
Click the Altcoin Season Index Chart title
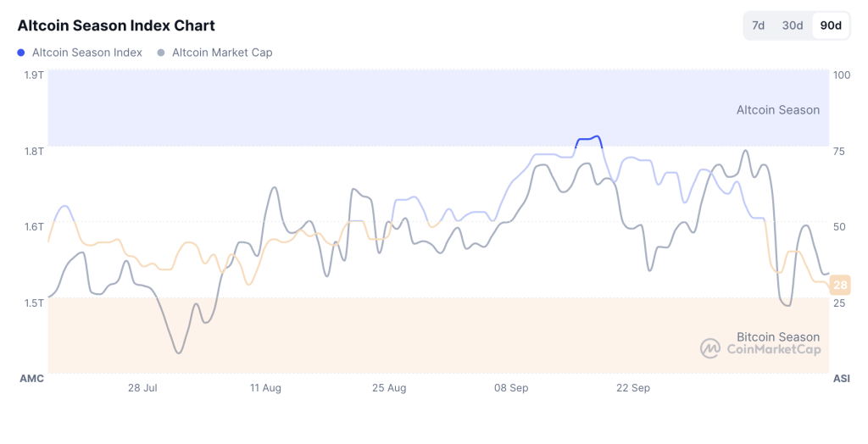tap(116, 25)
